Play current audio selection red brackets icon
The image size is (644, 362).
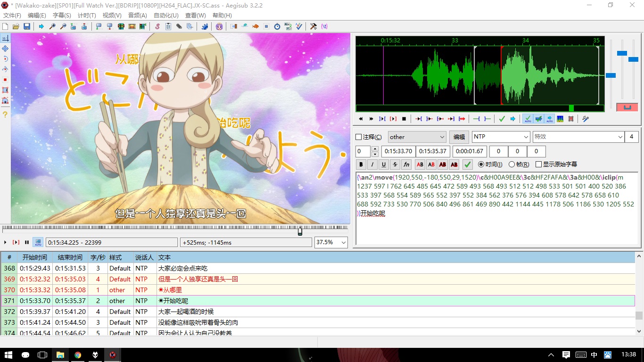393,119
